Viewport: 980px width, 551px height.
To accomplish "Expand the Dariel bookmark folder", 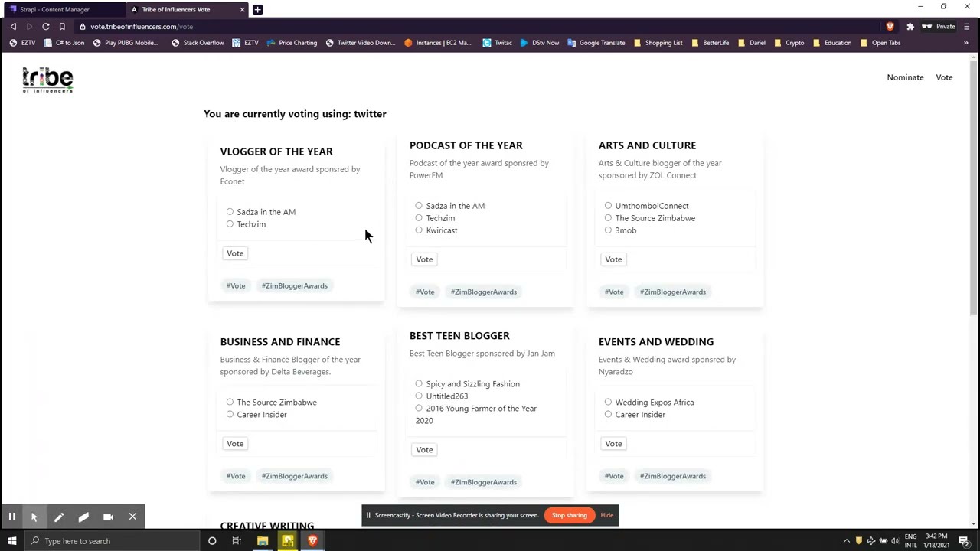I will pos(751,43).
